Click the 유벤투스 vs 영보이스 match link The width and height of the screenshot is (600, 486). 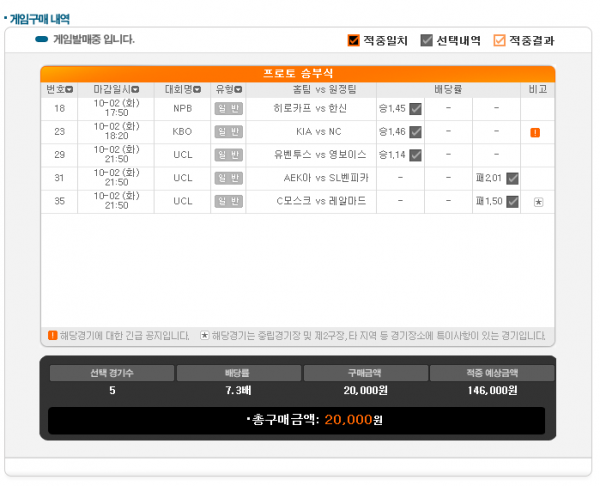(319, 155)
